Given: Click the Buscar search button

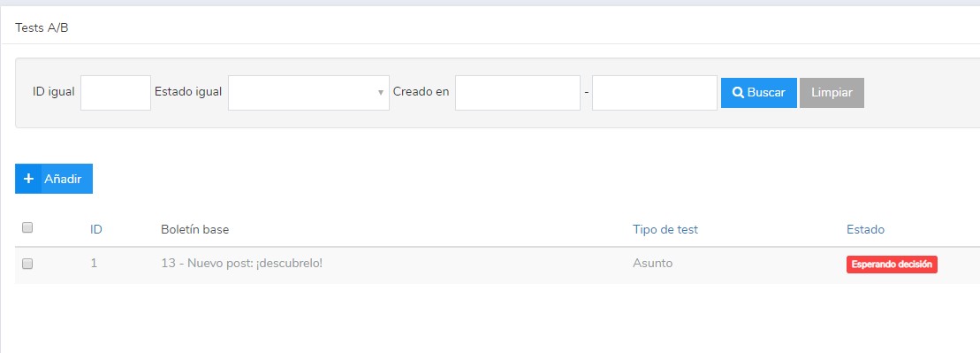Looking at the screenshot, I should click(x=759, y=93).
